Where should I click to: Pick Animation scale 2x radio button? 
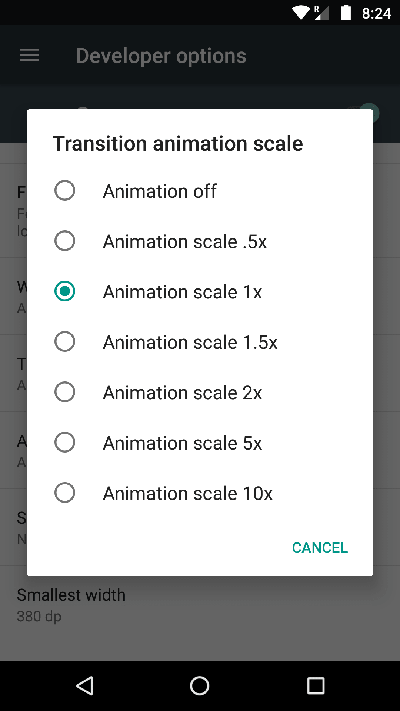coord(200,392)
